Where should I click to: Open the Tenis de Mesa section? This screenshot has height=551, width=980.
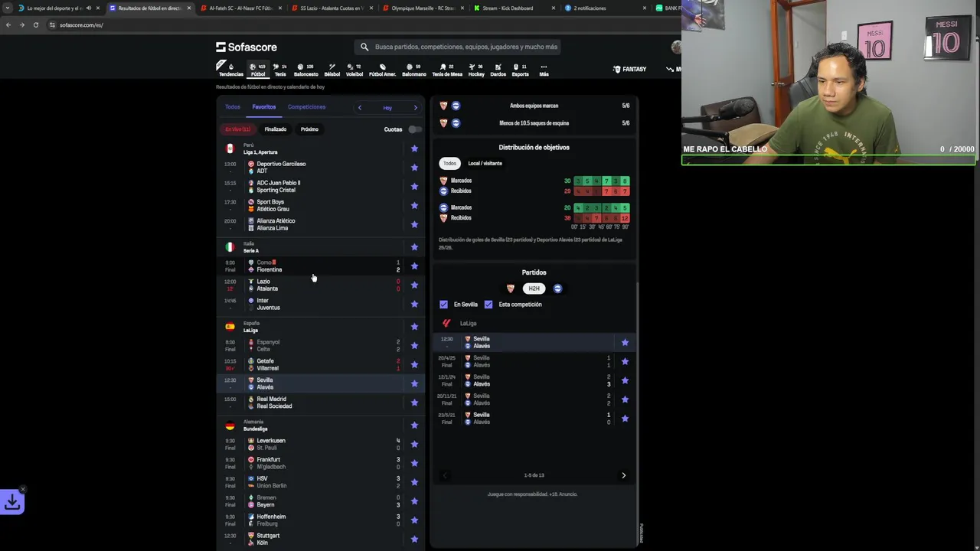(x=447, y=69)
